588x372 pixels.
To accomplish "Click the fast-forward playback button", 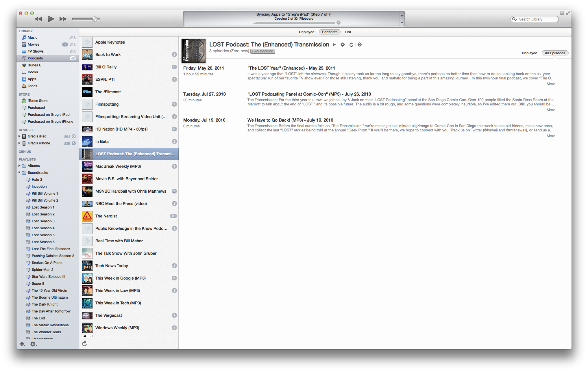I will [x=63, y=19].
